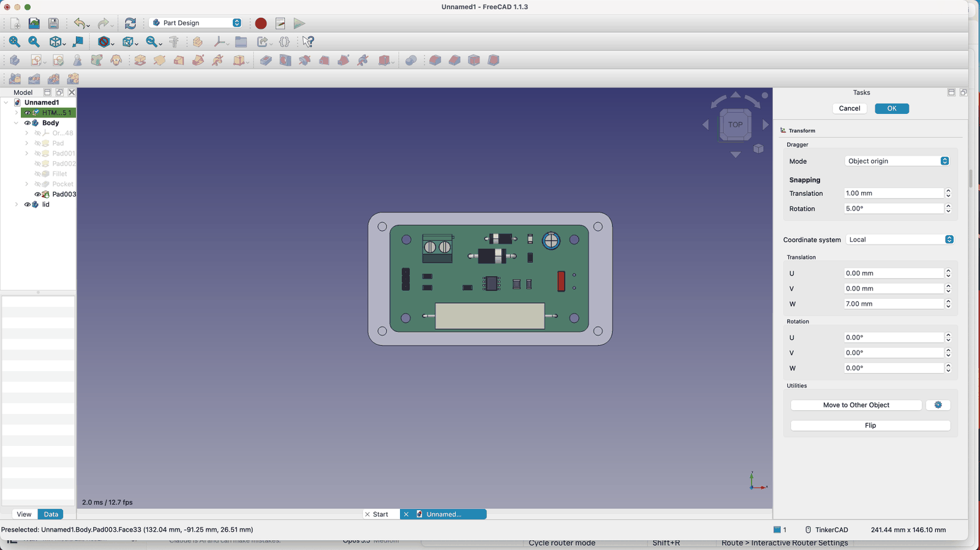Show the hidden Pad001 via its eye icon
Screen dimensions: 980x550
coord(37,154)
